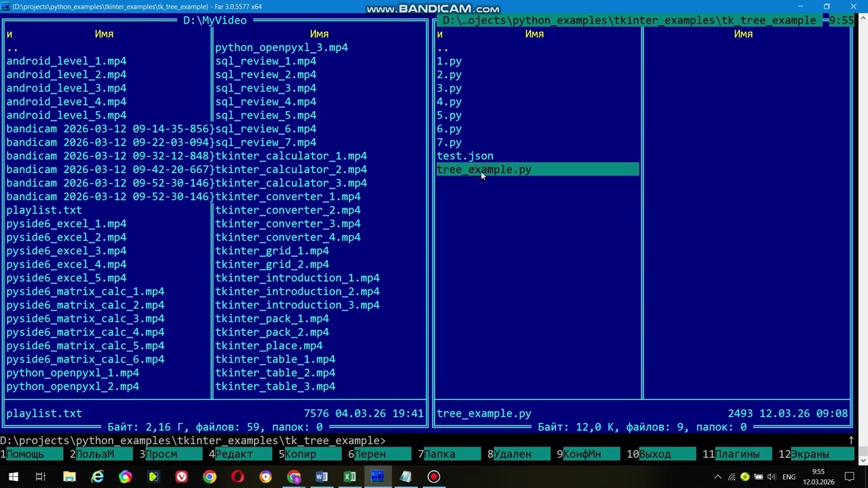This screenshot has width=868, height=488.
Task: Launch File Explorer from taskbar
Action: 69,477
